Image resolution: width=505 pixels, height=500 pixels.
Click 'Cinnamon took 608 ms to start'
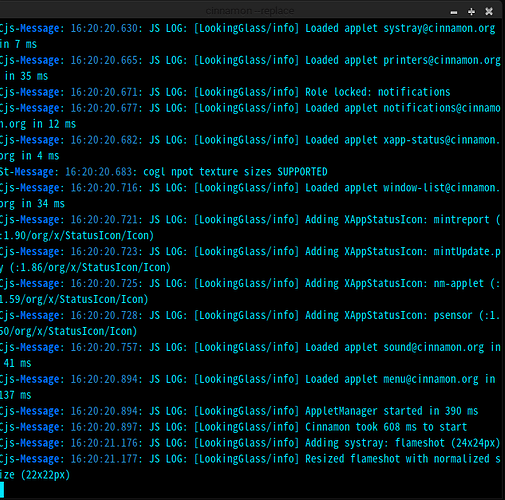click(x=386, y=427)
